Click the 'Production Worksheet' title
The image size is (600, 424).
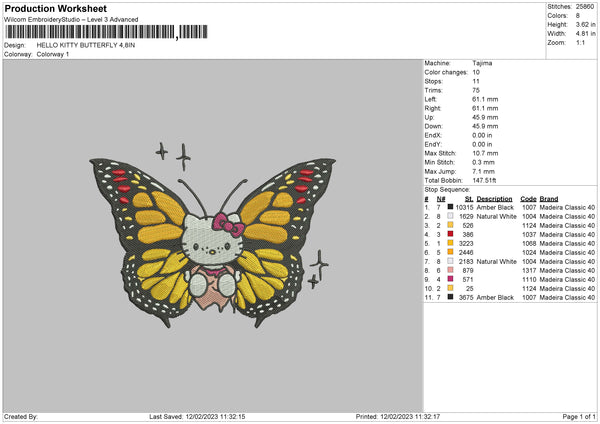click(56, 8)
